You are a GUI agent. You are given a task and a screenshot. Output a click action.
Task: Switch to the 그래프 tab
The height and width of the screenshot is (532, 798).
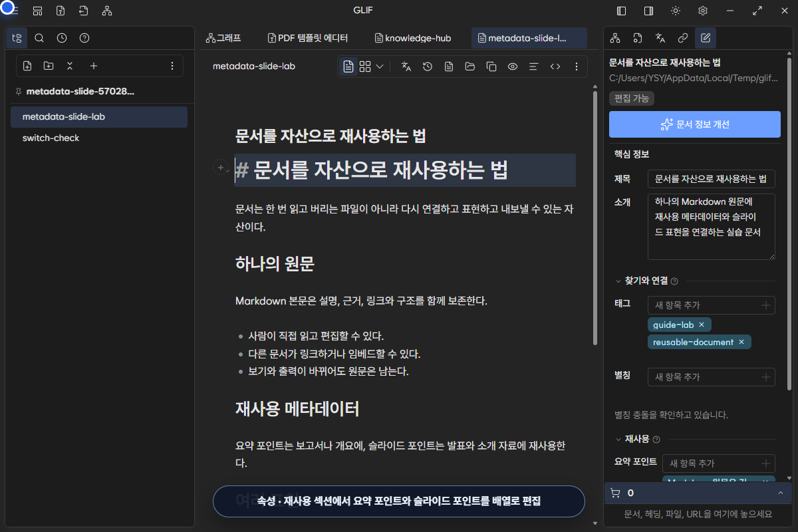pos(223,39)
